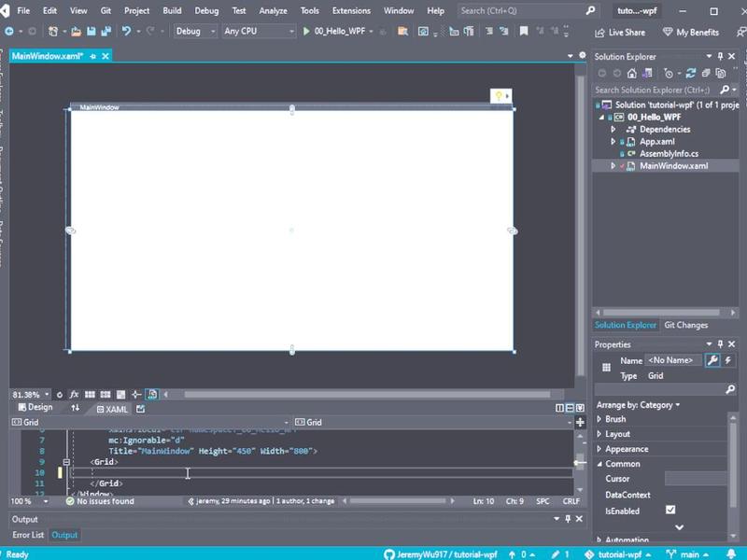Show the Properties wrench view
747x560 pixels.
click(x=712, y=360)
